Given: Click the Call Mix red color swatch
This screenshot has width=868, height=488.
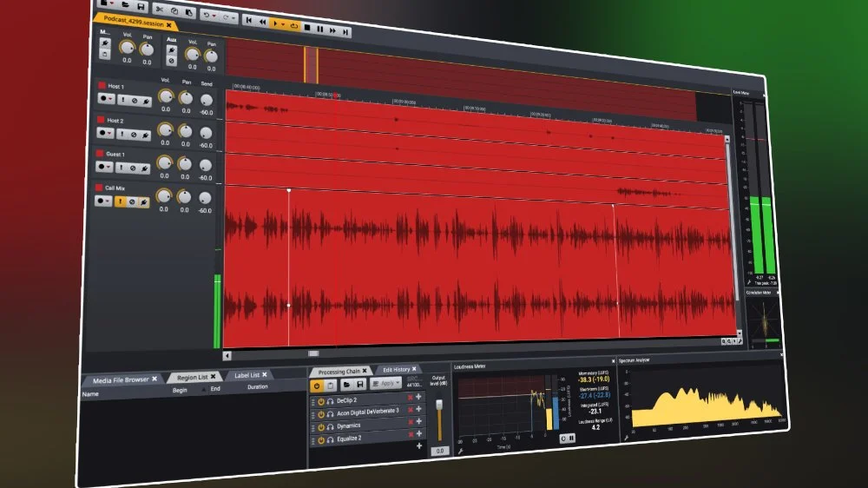Looking at the screenshot, I should (99, 188).
